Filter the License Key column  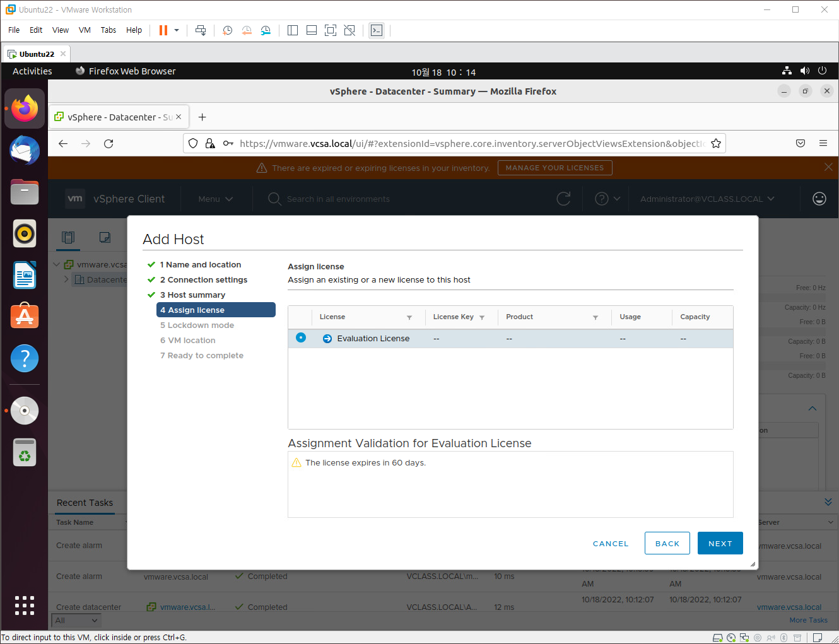[x=482, y=317]
